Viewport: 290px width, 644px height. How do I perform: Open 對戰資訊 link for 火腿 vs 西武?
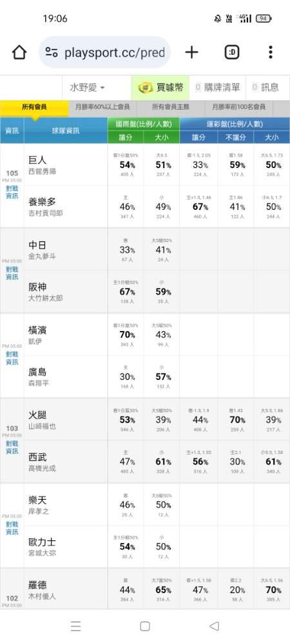12,448
